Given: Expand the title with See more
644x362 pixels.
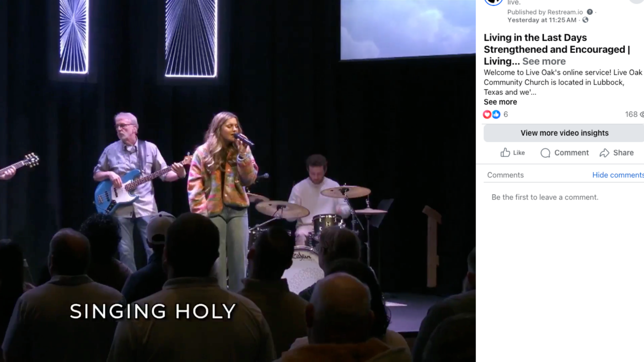Looking at the screenshot, I should coord(544,61).
